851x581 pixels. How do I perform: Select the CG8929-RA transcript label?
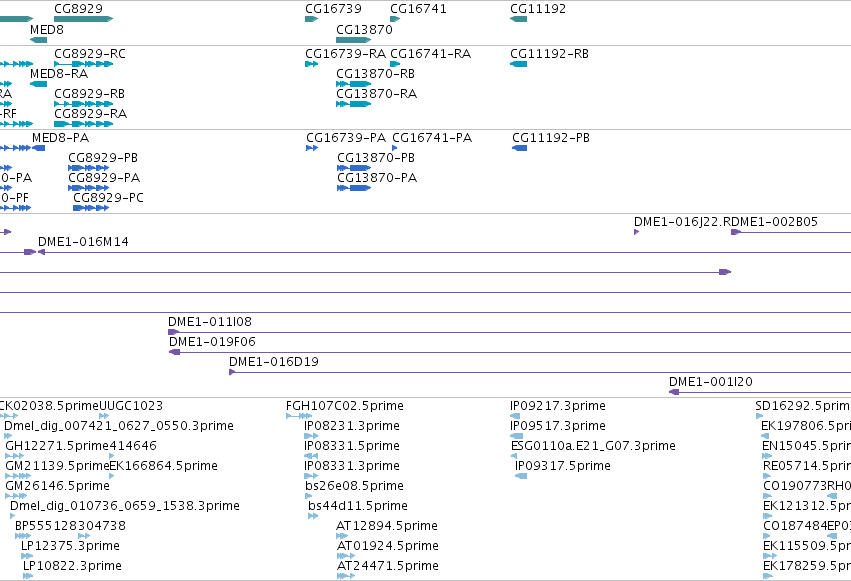click(x=91, y=114)
